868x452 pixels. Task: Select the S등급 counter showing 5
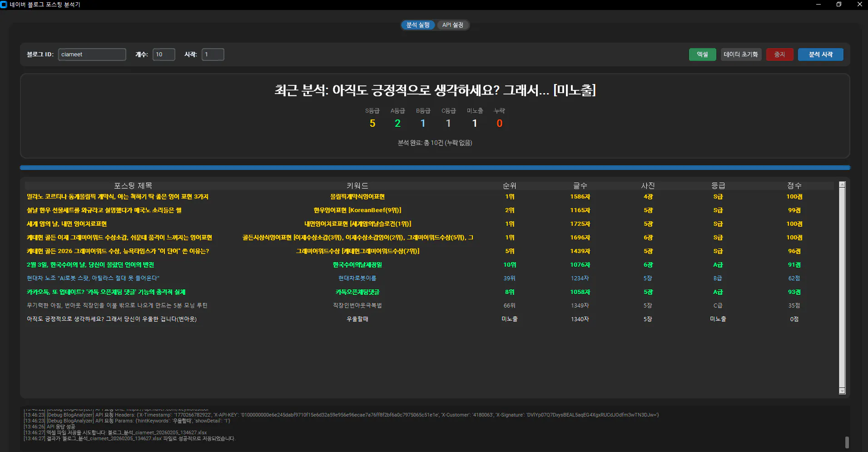point(372,123)
